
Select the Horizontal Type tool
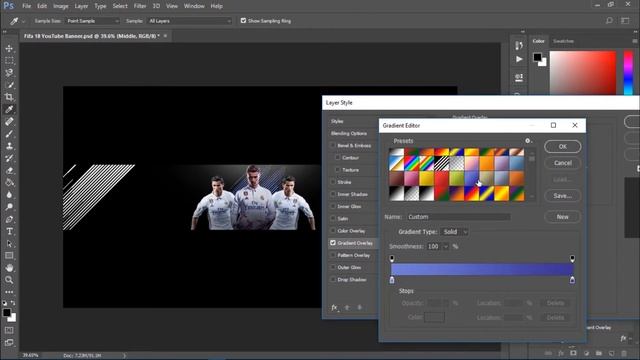pos(9,231)
